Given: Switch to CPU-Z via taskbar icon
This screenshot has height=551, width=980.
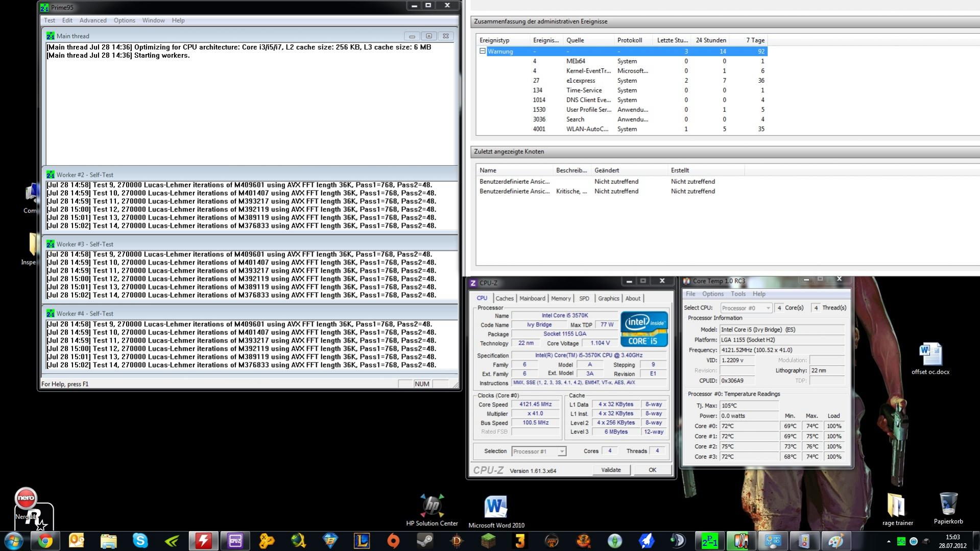Looking at the screenshot, I should pyautogui.click(x=235, y=541).
